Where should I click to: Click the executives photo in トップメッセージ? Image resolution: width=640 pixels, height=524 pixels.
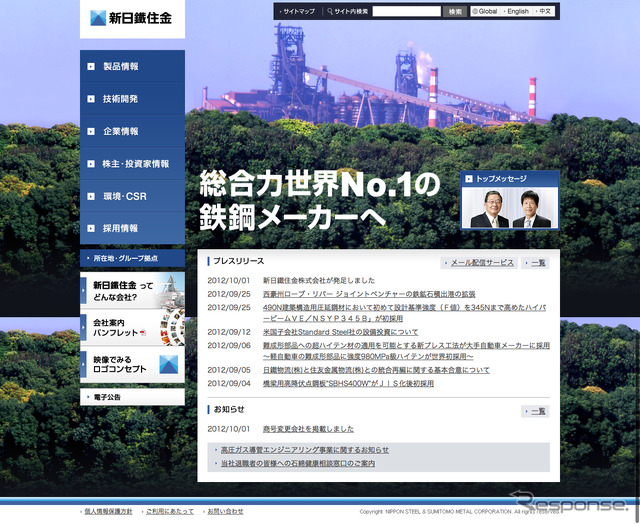tap(510, 208)
